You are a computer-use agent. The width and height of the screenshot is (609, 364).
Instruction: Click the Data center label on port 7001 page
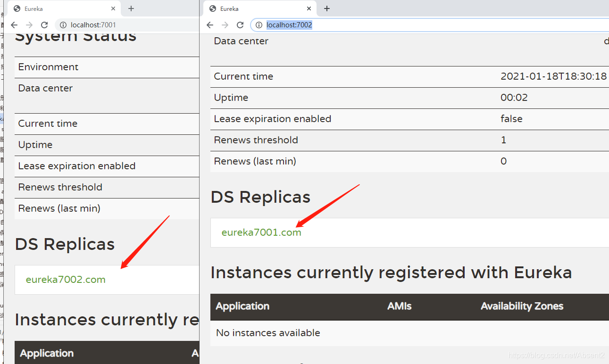coord(45,88)
